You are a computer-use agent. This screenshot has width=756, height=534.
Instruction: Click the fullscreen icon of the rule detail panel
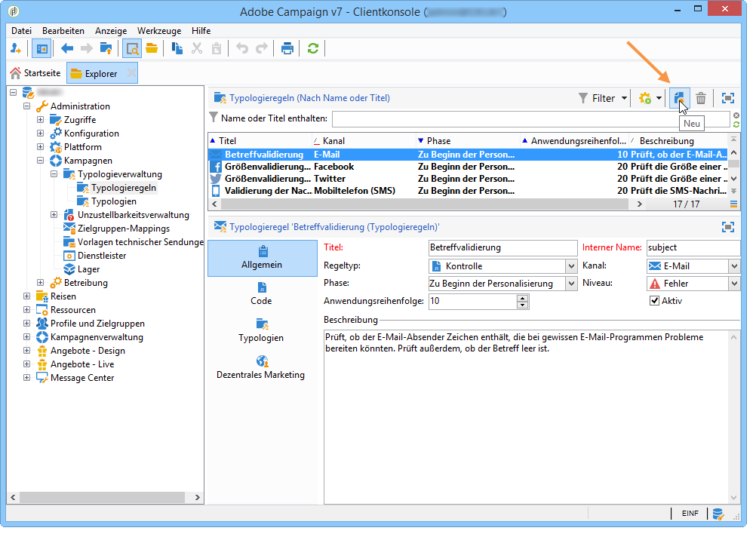pos(727,227)
